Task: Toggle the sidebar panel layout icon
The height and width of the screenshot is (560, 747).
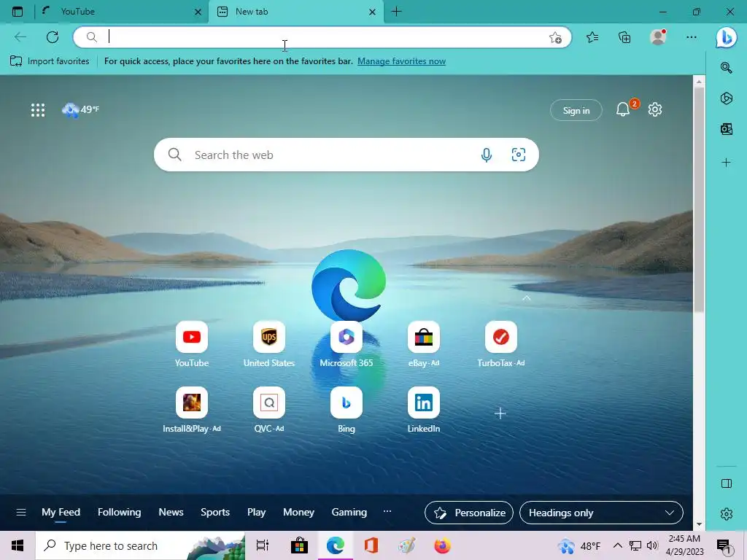Action: pos(726,483)
